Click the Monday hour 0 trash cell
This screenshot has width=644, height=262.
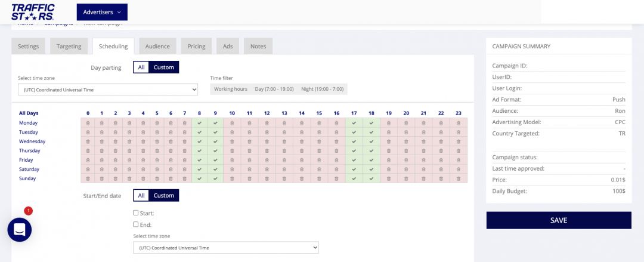[88, 122]
